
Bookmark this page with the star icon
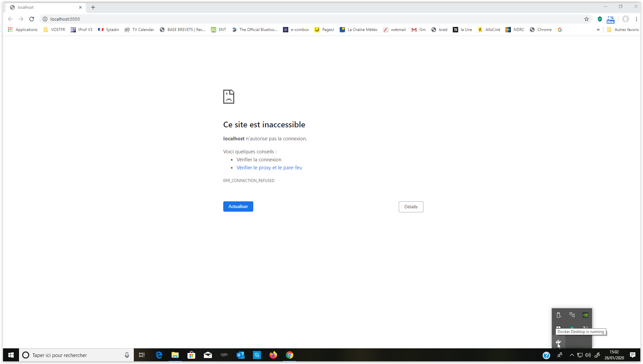[x=586, y=19]
